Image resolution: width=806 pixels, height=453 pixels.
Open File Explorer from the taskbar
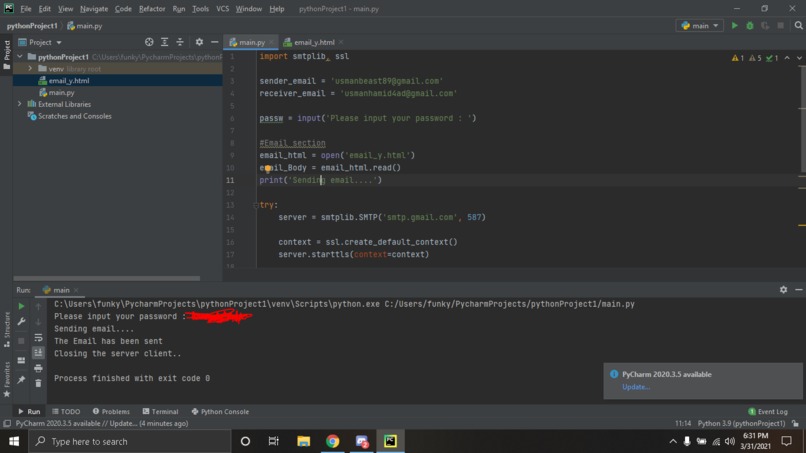pos(303,441)
